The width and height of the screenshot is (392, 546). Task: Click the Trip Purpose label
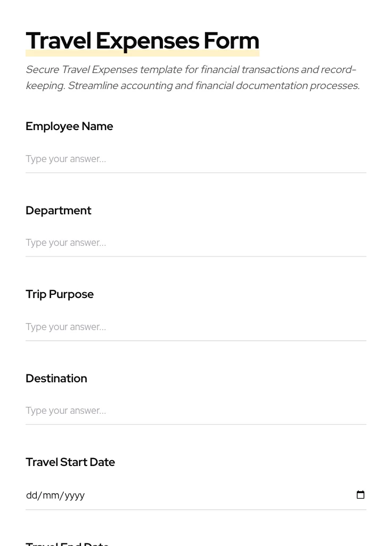(60, 294)
